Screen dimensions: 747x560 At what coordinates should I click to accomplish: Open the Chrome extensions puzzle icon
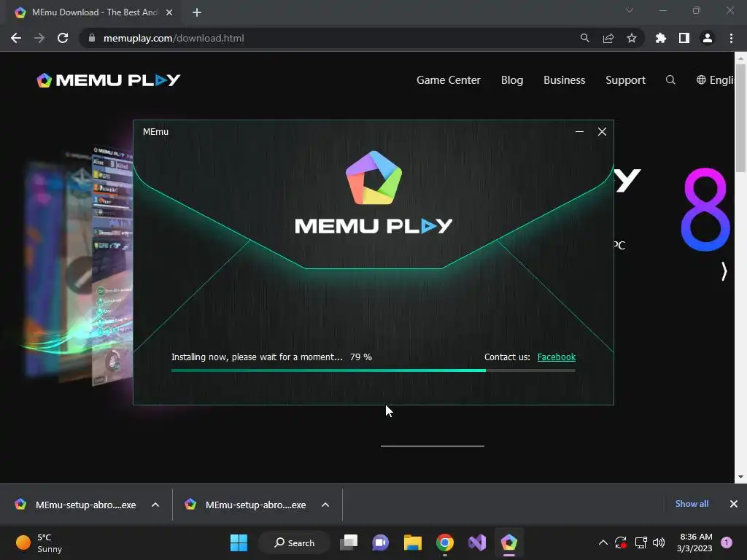coord(661,38)
